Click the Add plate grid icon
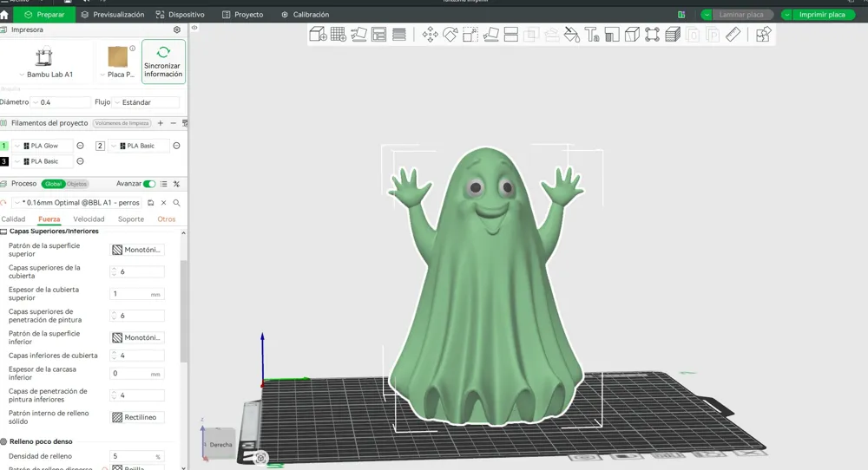The height and width of the screenshot is (470, 868). point(339,35)
